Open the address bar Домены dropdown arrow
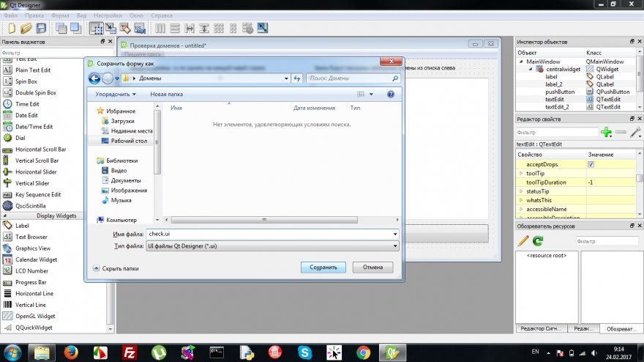Viewport: 644px width, 362px height. [286, 78]
